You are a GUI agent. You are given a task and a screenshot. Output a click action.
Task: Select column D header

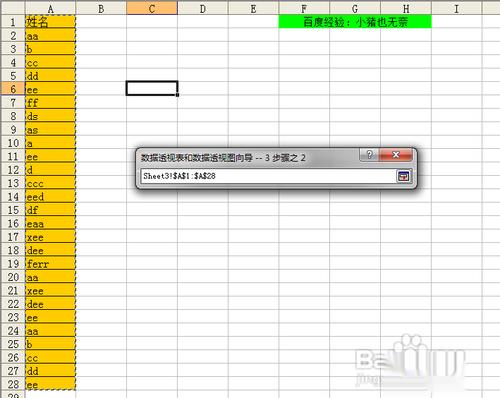(203, 9)
